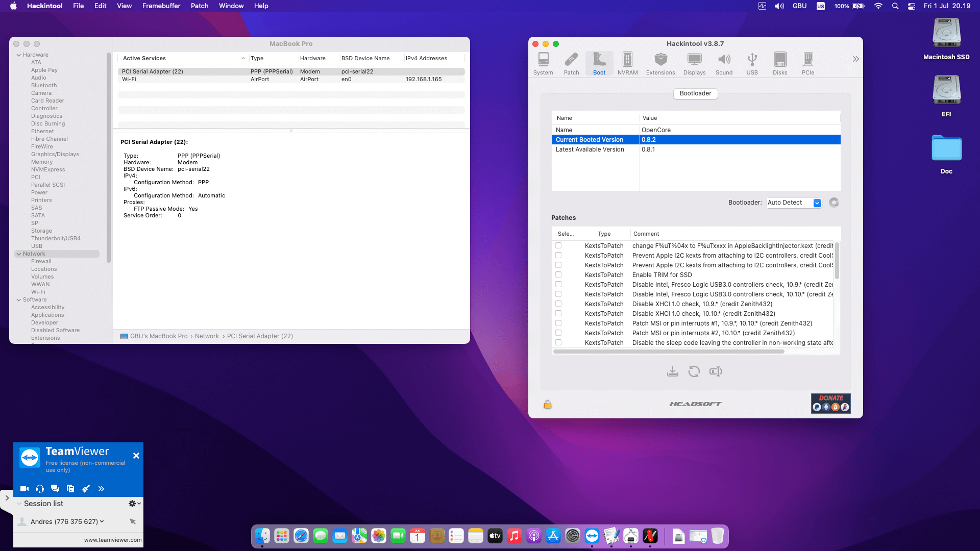Click the lock icon in Hackintool
The width and height of the screenshot is (980, 551).
(x=548, y=404)
